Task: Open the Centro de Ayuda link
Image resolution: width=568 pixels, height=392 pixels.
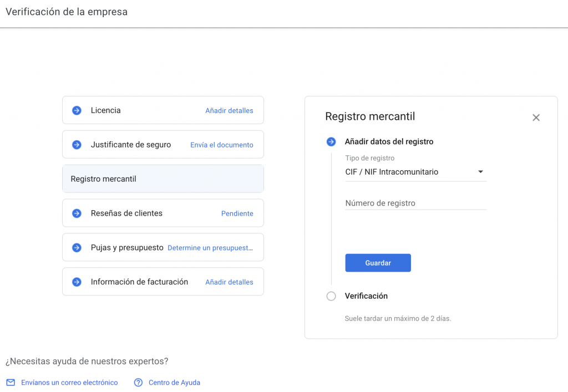Action: pos(174,383)
